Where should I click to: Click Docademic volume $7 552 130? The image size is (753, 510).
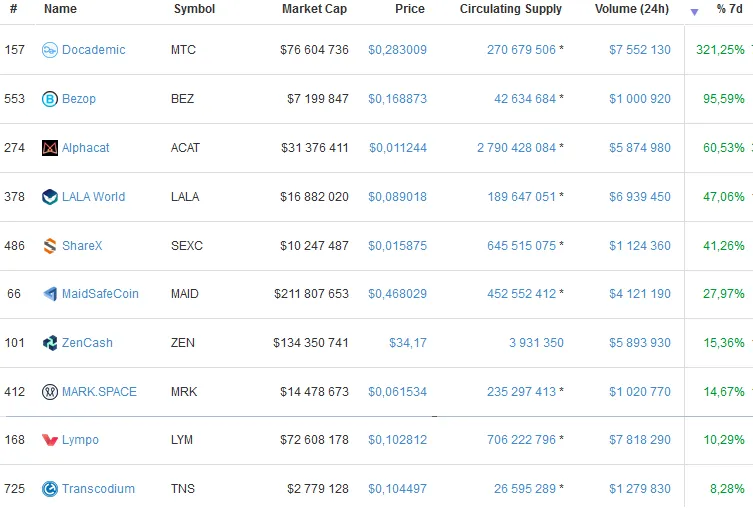(x=640, y=50)
